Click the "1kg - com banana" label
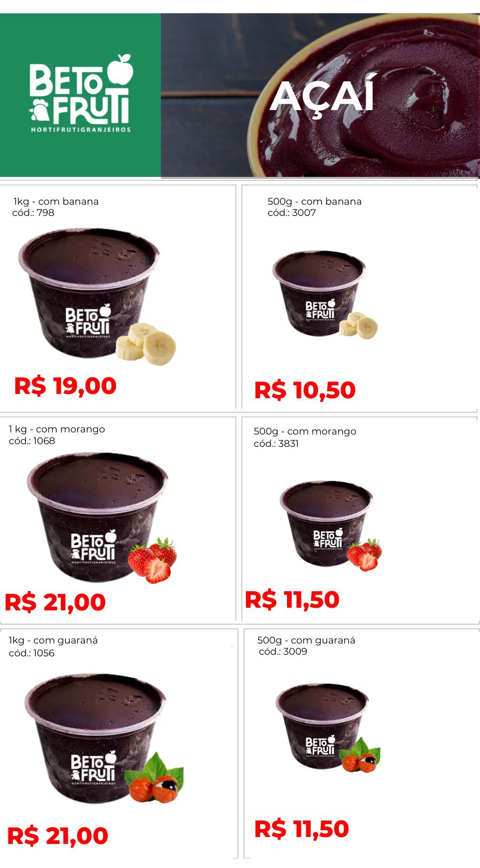 [56, 201]
